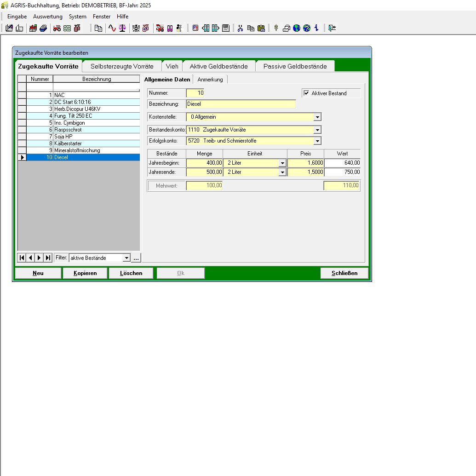Click the blue info 'i' icon
476x476 pixels.
[316, 28]
